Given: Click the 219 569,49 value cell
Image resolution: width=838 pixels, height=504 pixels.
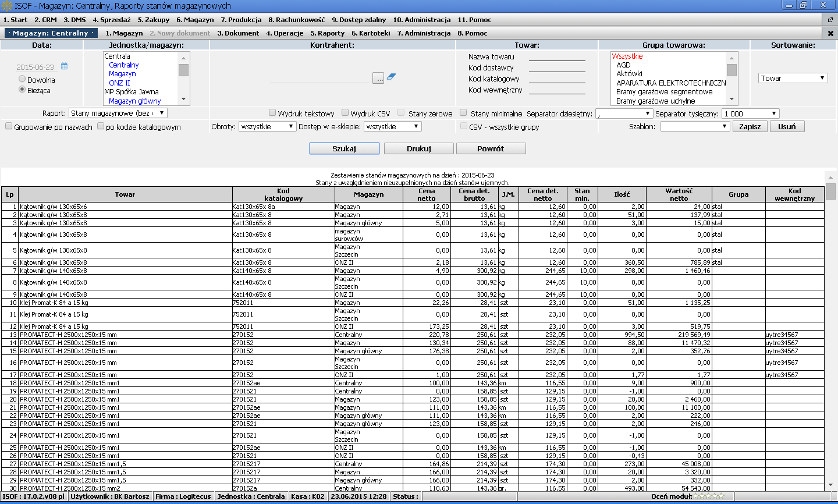Looking at the screenshot, I should click(679, 335).
